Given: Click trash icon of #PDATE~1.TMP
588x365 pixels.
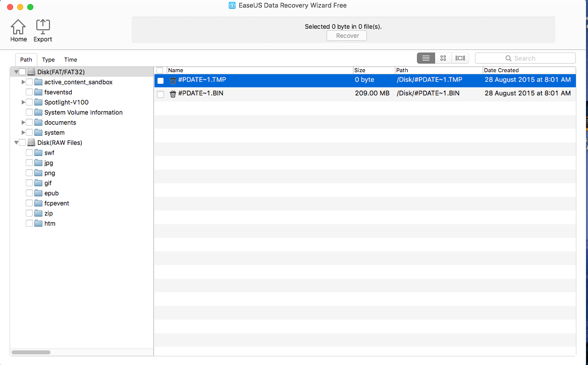Looking at the screenshot, I should pyautogui.click(x=173, y=80).
